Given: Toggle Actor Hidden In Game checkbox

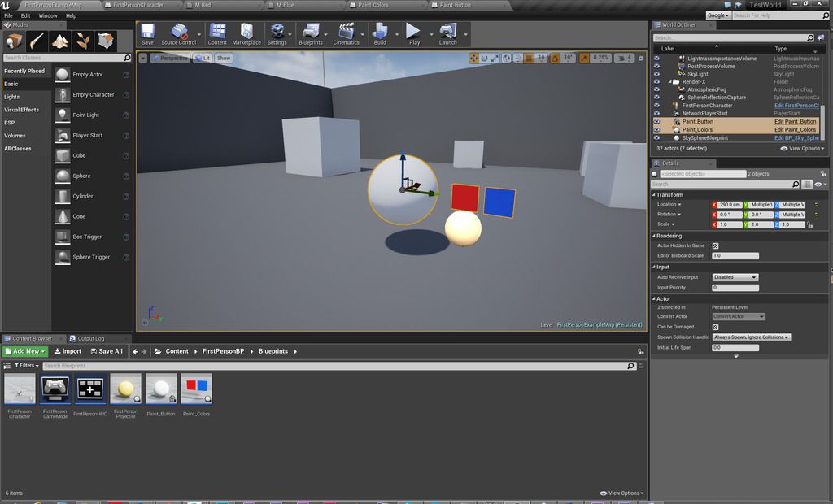Looking at the screenshot, I should pos(715,245).
